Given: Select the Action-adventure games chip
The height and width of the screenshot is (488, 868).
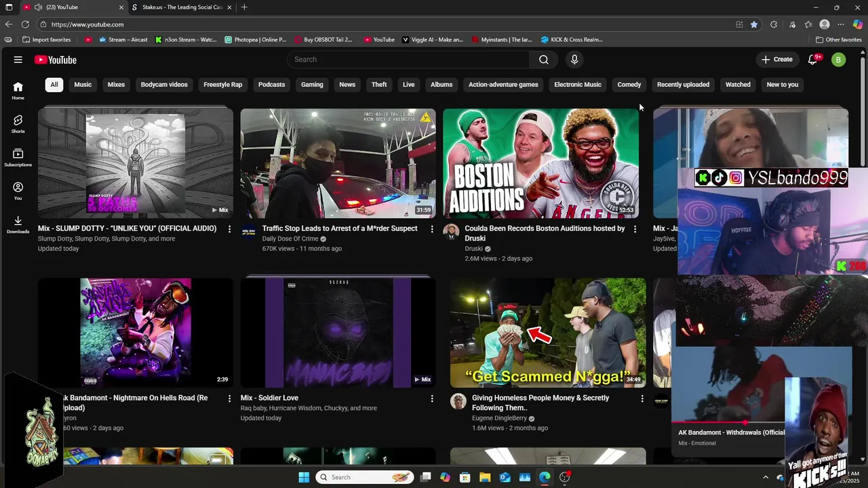Looking at the screenshot, I should (x=503, y=85).
